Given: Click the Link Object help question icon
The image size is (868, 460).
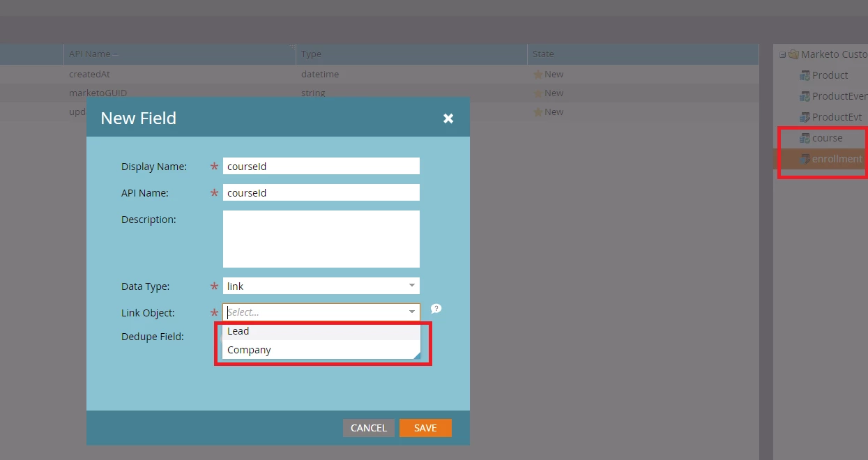Looking at the screenshot, I should (x=436, y=309).
